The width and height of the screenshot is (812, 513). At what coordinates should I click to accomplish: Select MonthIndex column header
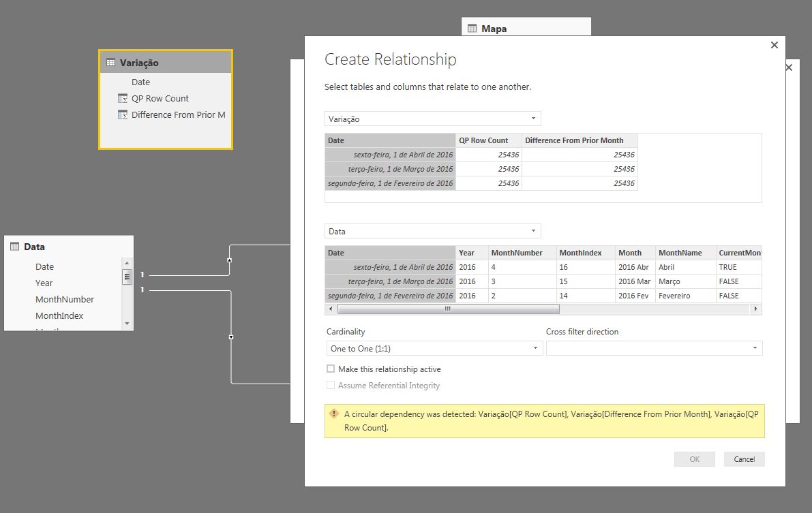[586, 253]
